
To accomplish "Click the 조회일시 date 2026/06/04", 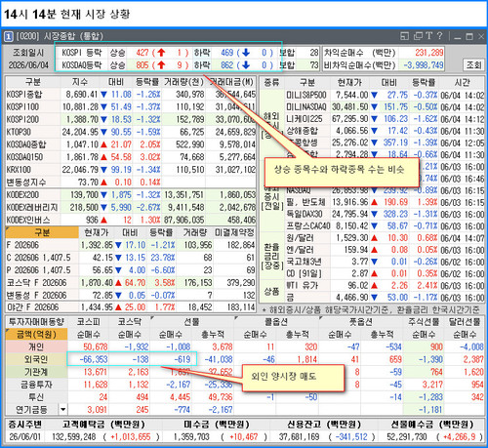I will pos(28,65).
